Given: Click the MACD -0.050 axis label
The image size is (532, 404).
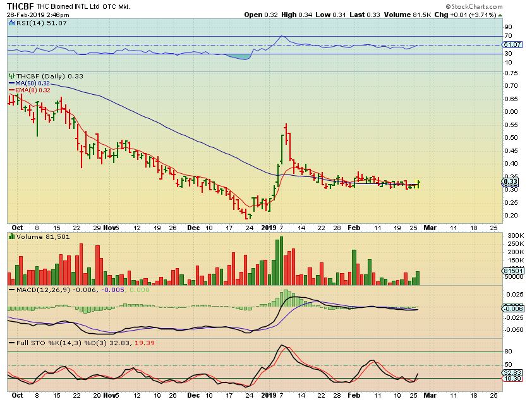Looking at the screenshot, I should [514, 329].
